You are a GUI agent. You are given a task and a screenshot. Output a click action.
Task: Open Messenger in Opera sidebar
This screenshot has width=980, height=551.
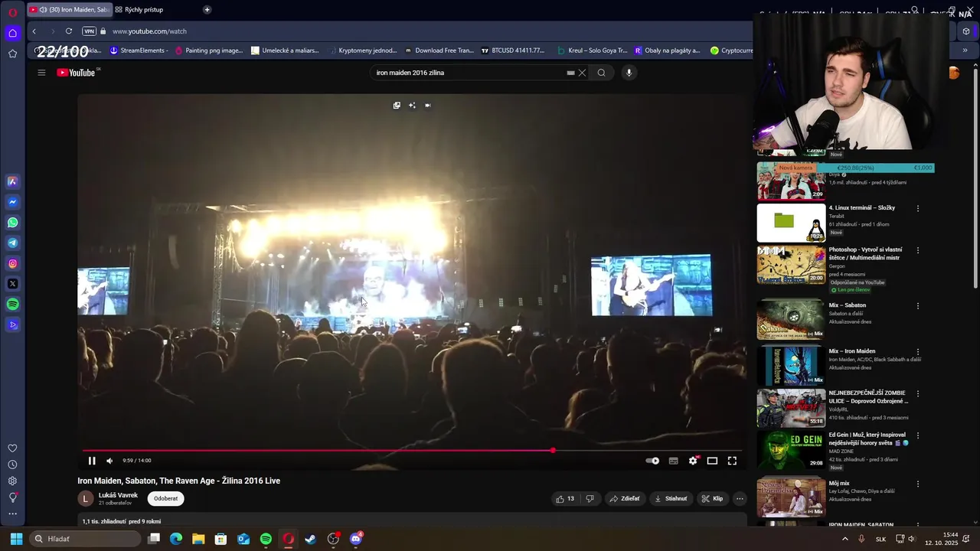point(12,202)
